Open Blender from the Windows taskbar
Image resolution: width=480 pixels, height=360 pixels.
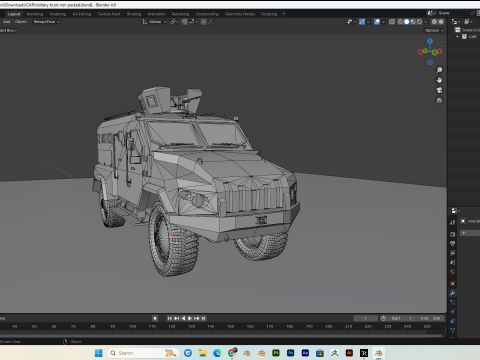click(x=379, y=353)
